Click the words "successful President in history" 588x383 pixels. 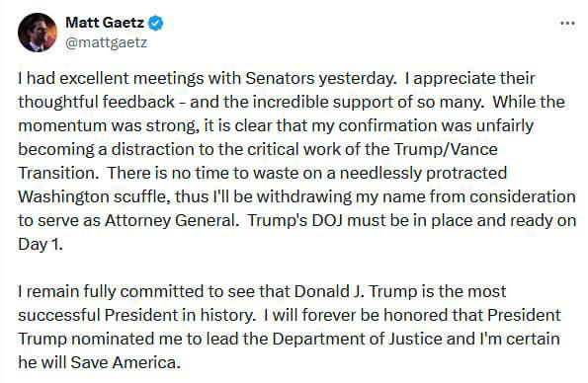(135, 315)
